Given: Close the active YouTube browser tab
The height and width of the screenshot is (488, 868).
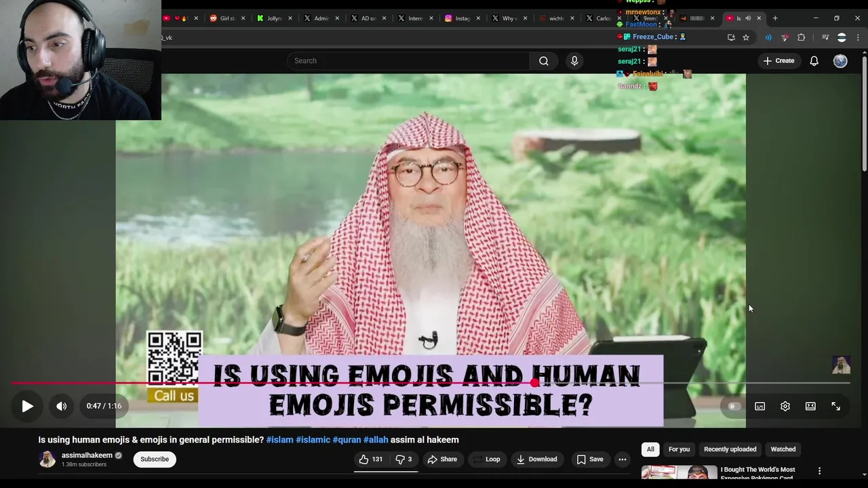Looking at the screenshot, I should point(759,18).
